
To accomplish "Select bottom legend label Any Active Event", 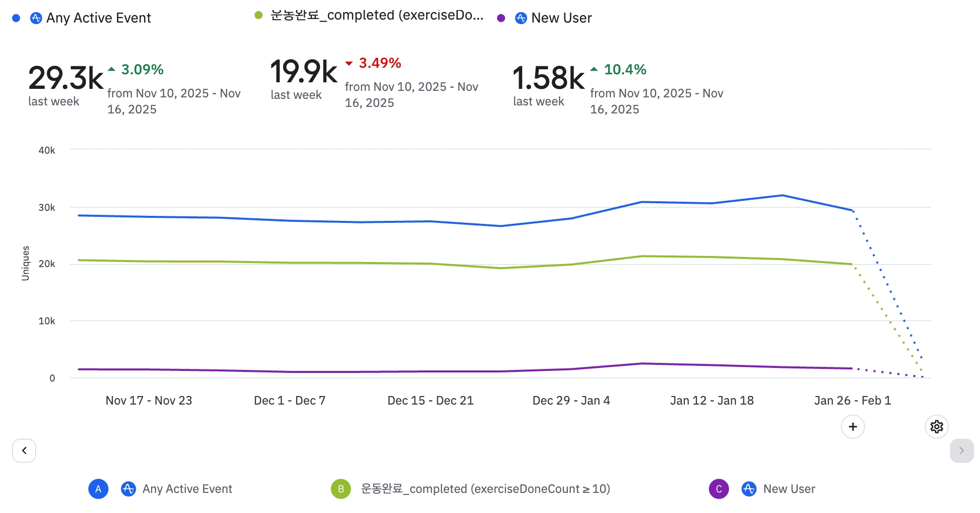I will tap(187, 489).
